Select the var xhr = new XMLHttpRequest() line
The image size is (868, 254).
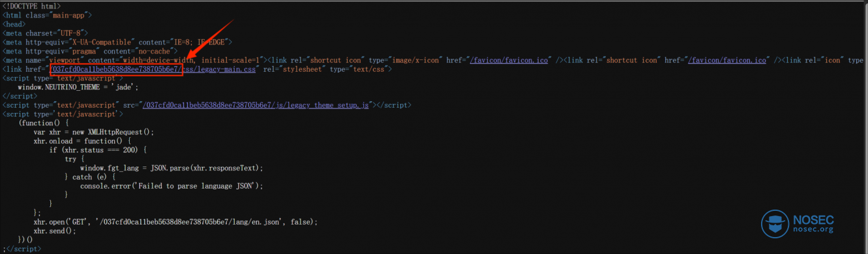click(93, 132)
